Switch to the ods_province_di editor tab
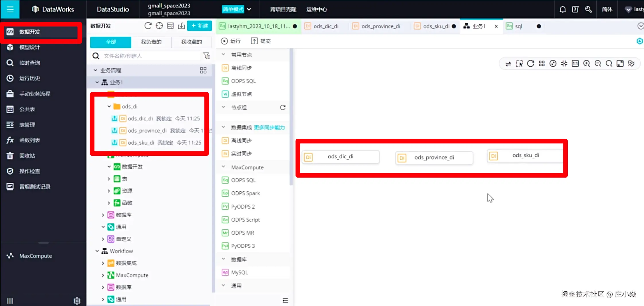The image size is (644, 306). (x=380, y=26)
